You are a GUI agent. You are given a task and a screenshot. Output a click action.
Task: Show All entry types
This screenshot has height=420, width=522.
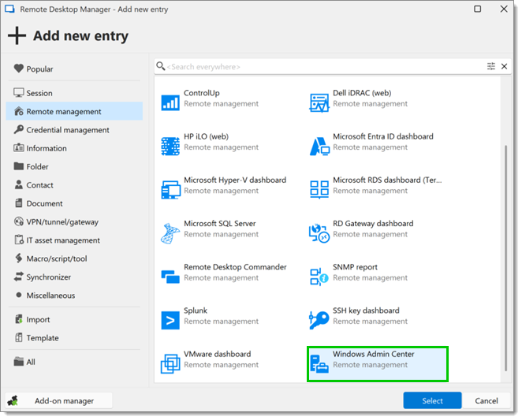(x=74, y=362)
